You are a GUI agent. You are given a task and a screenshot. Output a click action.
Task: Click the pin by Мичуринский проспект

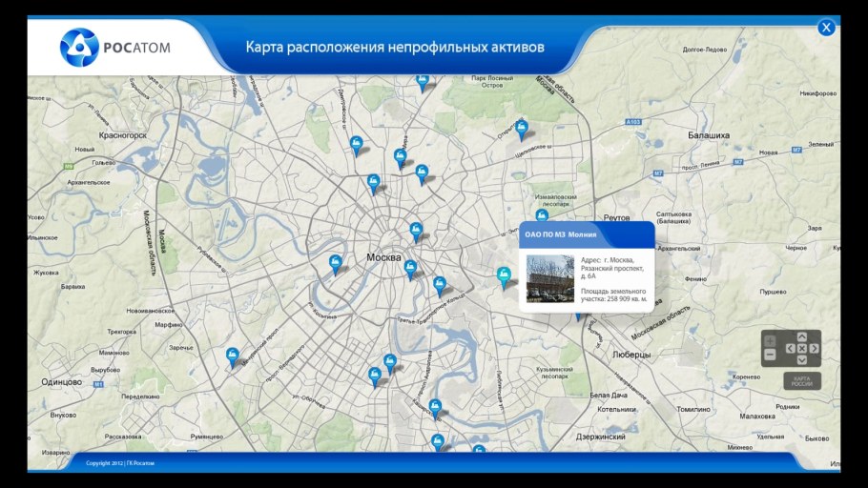pyautogui.click(x=232, y=356)
